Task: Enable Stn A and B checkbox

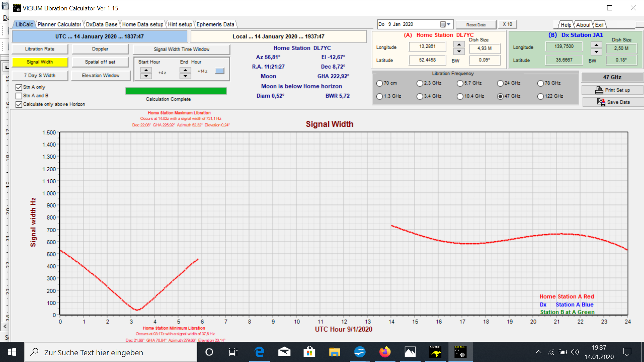Action: 19,96
